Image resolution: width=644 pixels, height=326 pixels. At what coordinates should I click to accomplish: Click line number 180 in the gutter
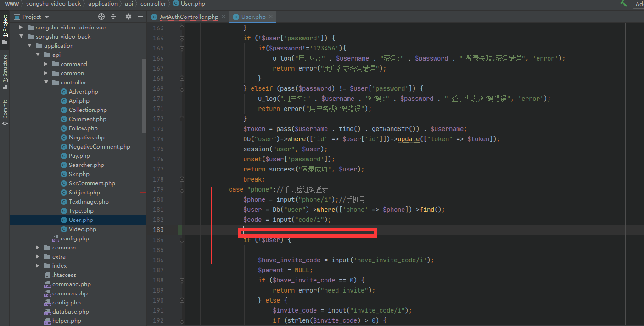tap(158, 199)
